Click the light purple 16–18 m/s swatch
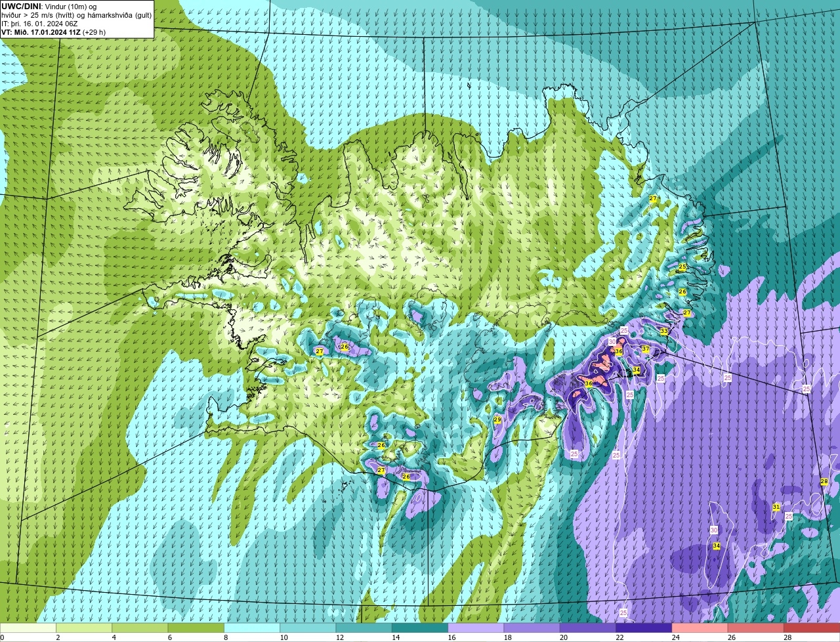The image size is (840, 642). click(x=476, y=628)
